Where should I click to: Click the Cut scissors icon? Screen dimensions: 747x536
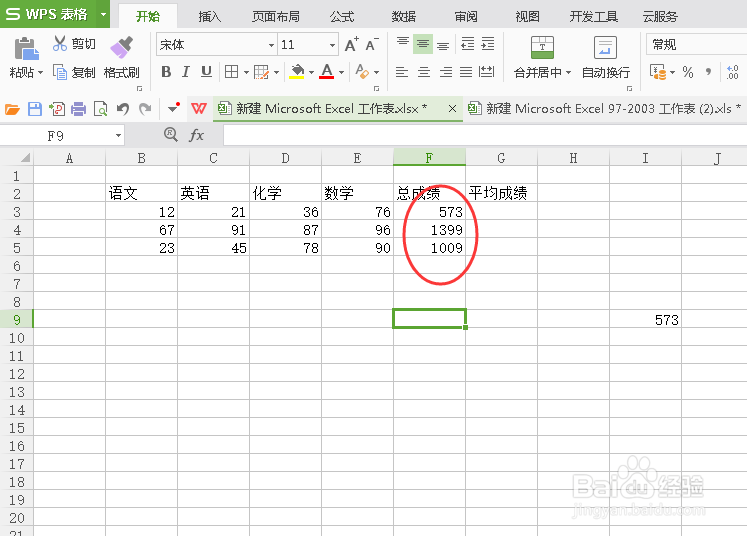tap(60, 43)
